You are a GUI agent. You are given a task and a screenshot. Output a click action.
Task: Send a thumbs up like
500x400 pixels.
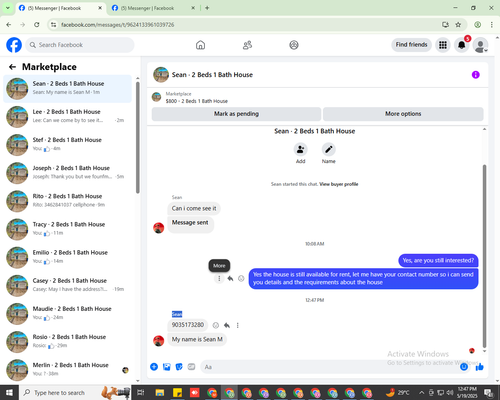click(480, 367)
